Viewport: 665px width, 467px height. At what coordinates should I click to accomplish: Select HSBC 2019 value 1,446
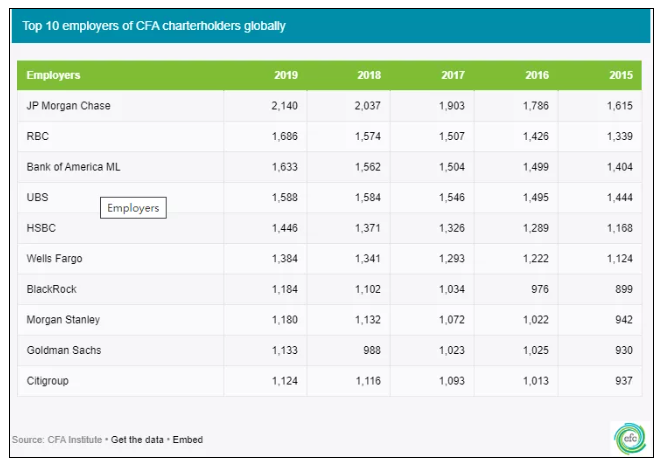click(x=285, y=228)
